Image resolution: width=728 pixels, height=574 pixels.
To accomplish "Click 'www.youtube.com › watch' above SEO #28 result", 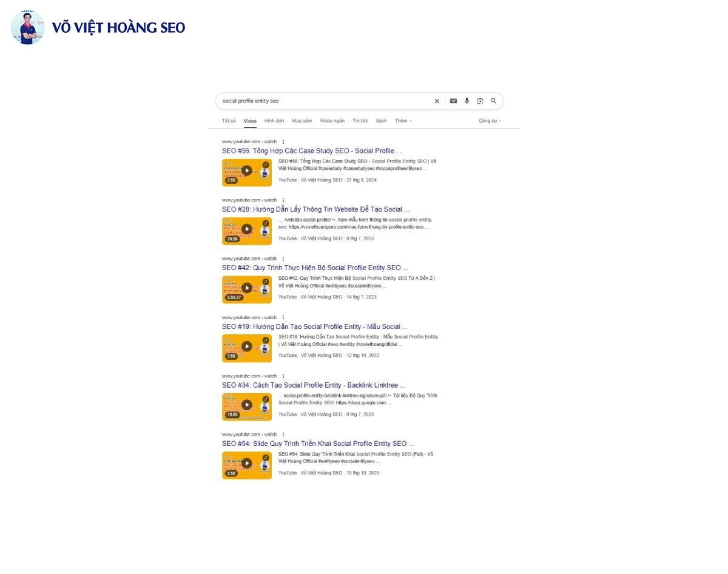I will point(249,200).
